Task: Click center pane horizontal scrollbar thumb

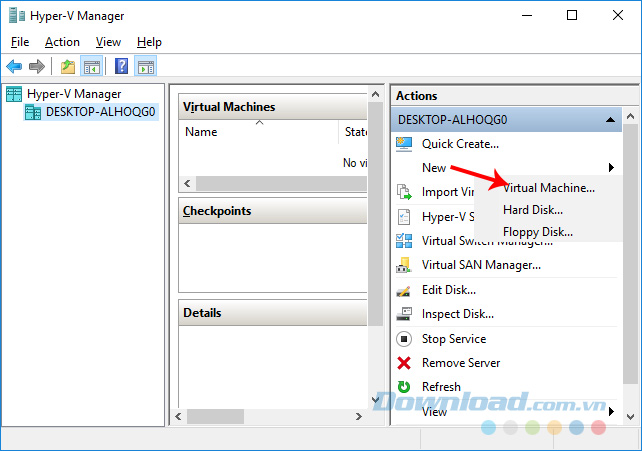Action: coord(215,417)
